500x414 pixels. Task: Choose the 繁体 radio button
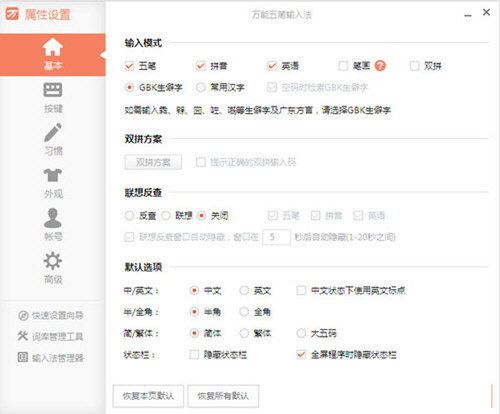(244, 333)
